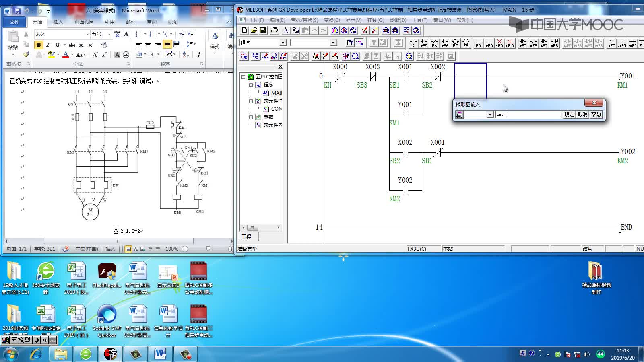Toggle Underline formatting in Word
The height and width of the screenshot is (362, 644).
click(x=58, y=45)
